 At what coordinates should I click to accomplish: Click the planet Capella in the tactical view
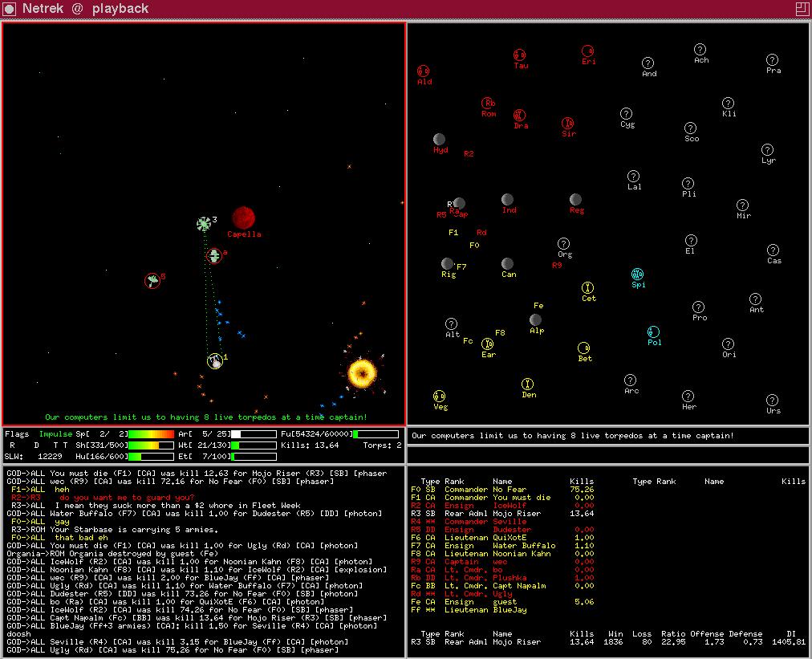coord(243,218)
